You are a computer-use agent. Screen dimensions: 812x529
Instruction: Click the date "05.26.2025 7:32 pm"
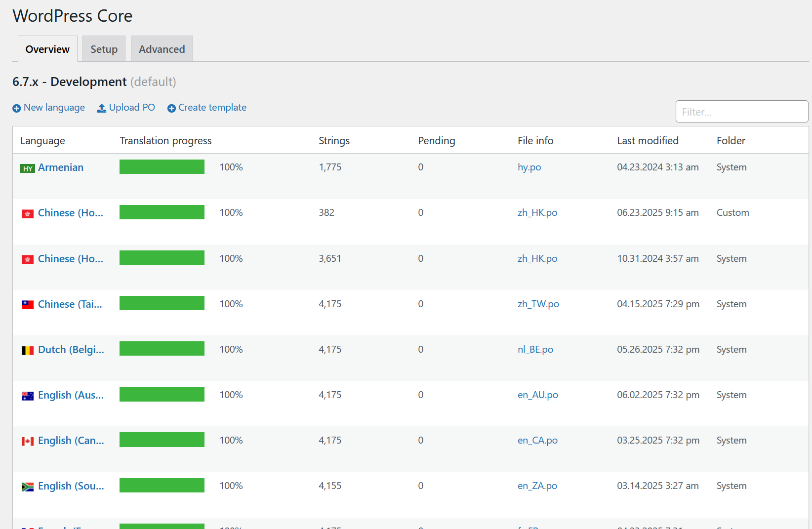[x=658, y=350]
